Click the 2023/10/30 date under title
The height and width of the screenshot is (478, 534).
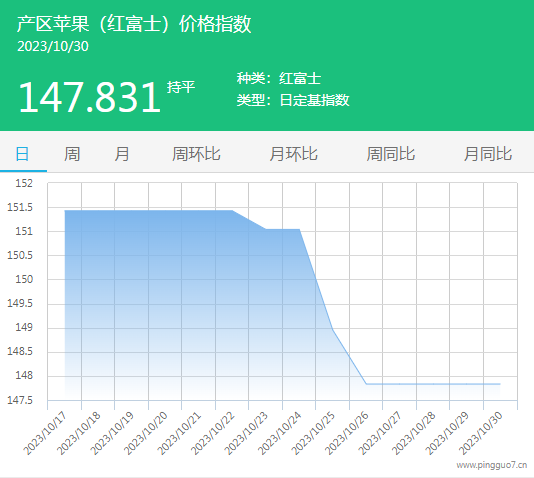[x=53, y=46]
